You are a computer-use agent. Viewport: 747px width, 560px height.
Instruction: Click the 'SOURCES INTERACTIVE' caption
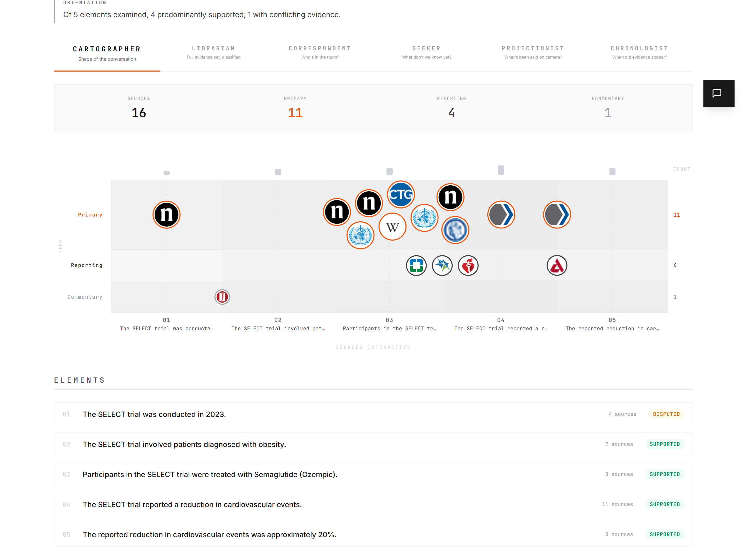point(373,347)
